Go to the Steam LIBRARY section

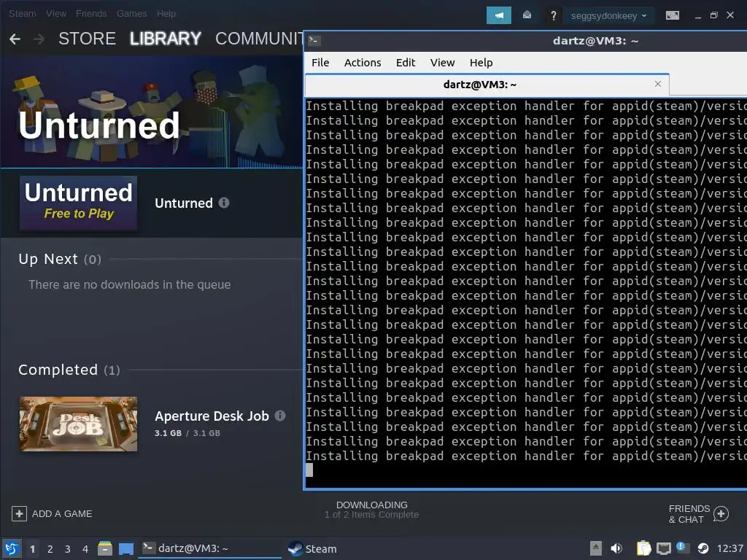tap(166, 39)
